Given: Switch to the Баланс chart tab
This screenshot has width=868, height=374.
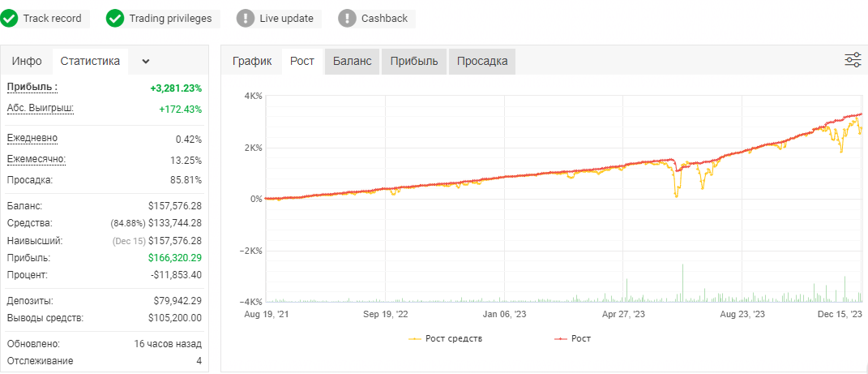Looking at the screenshot, I should [x=352, y=61].
